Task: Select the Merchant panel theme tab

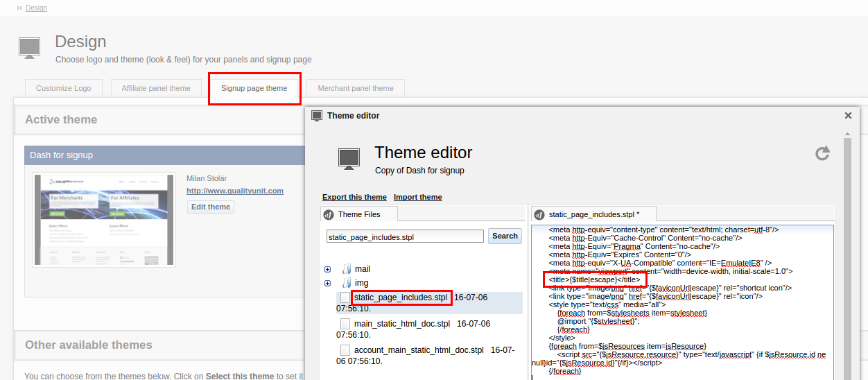Action: pos(355,88)
